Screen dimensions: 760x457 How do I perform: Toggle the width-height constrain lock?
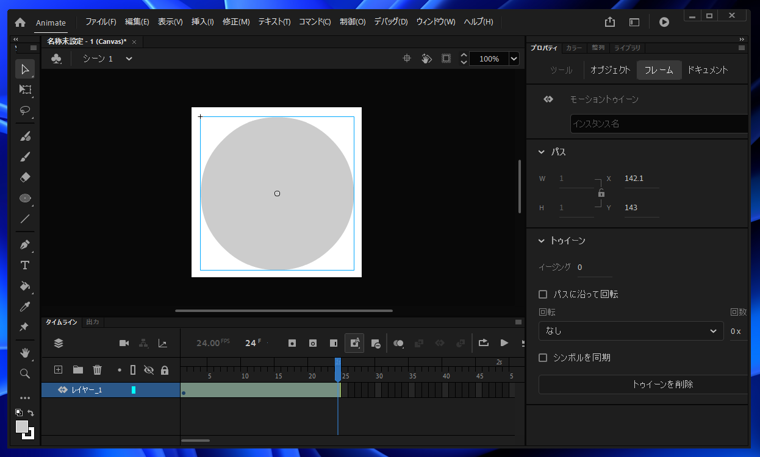point(601,193)
